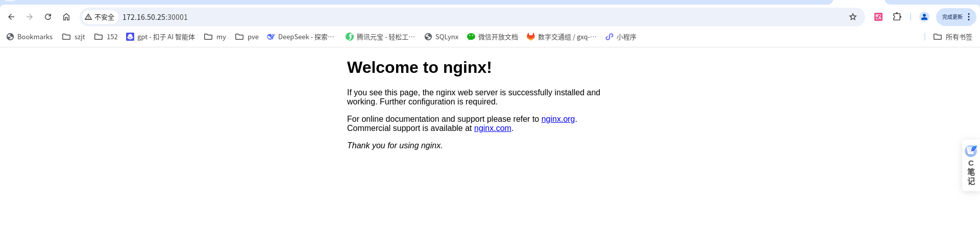
Task: Expand the 152 bookmark folder
Action: (106, 37)
